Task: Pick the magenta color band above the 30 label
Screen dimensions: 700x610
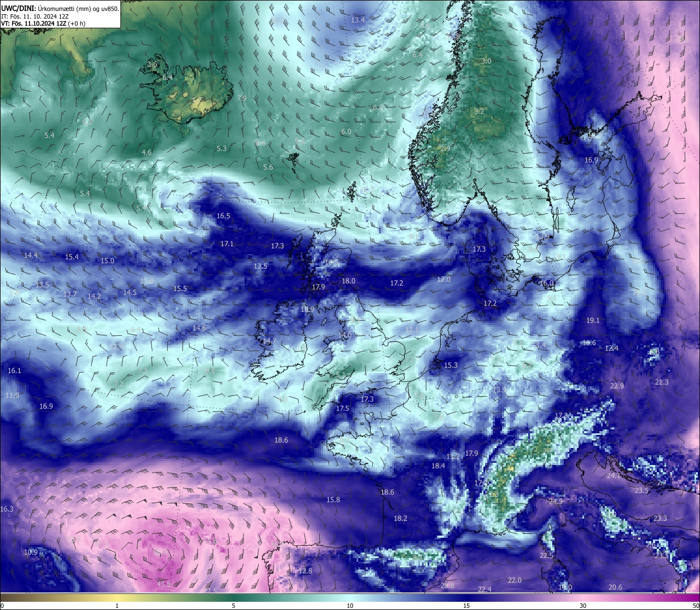Action: [x=583, y=597]
